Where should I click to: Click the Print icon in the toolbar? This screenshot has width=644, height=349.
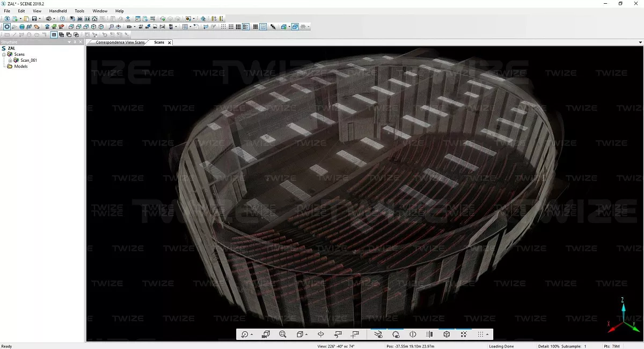coord(48,19)
